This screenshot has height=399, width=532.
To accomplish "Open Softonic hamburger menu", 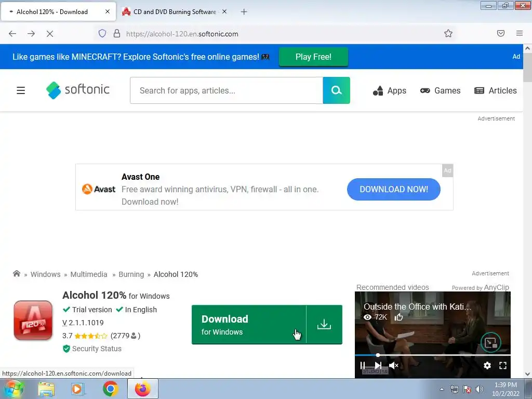I will (21, 90).
